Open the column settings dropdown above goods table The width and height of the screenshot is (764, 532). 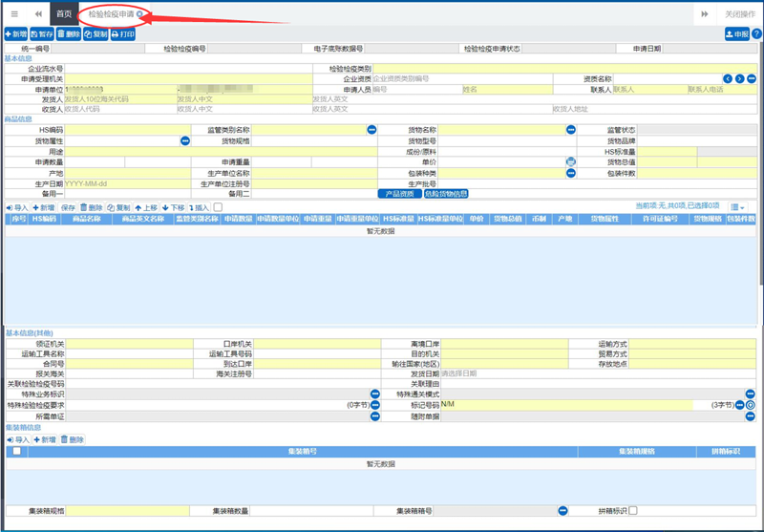(x=737, y=207)
